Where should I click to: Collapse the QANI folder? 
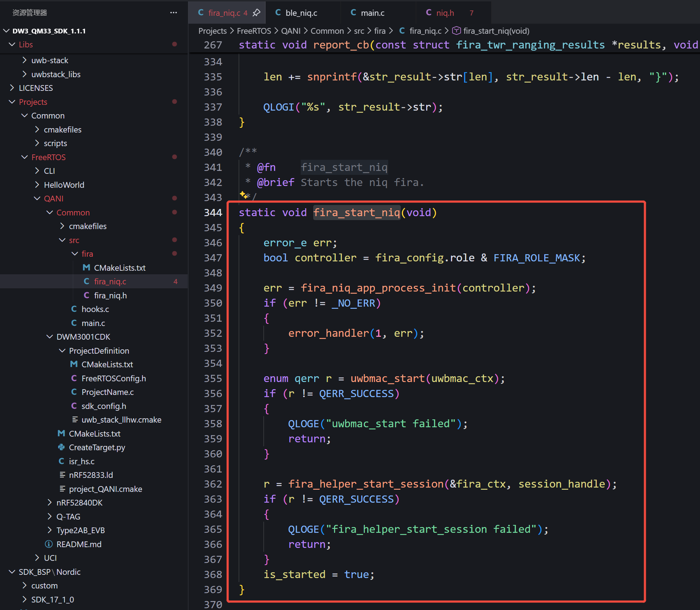click(x=53, y=199)
